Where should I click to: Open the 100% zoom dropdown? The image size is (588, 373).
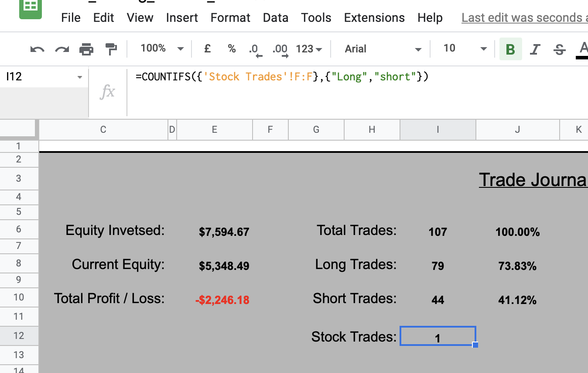(x=162, y=48)
